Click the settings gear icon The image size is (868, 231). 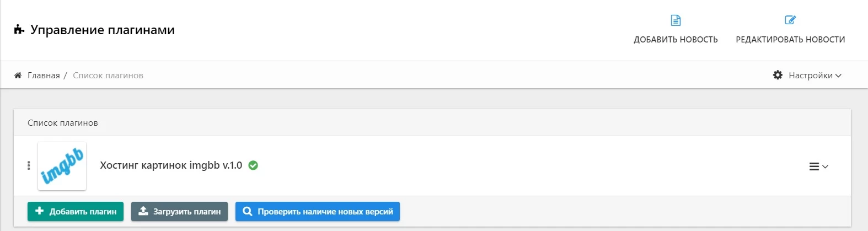click(x=778, y=75)
